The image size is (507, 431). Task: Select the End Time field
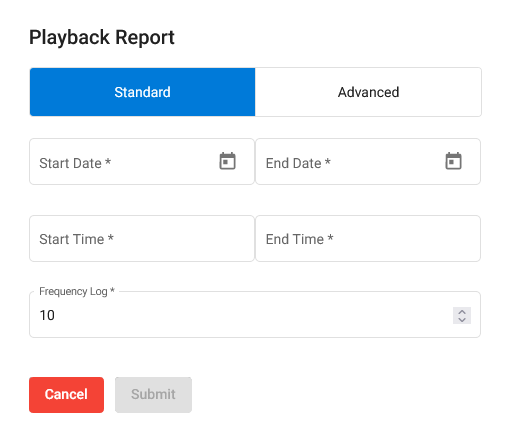[368, 238]
